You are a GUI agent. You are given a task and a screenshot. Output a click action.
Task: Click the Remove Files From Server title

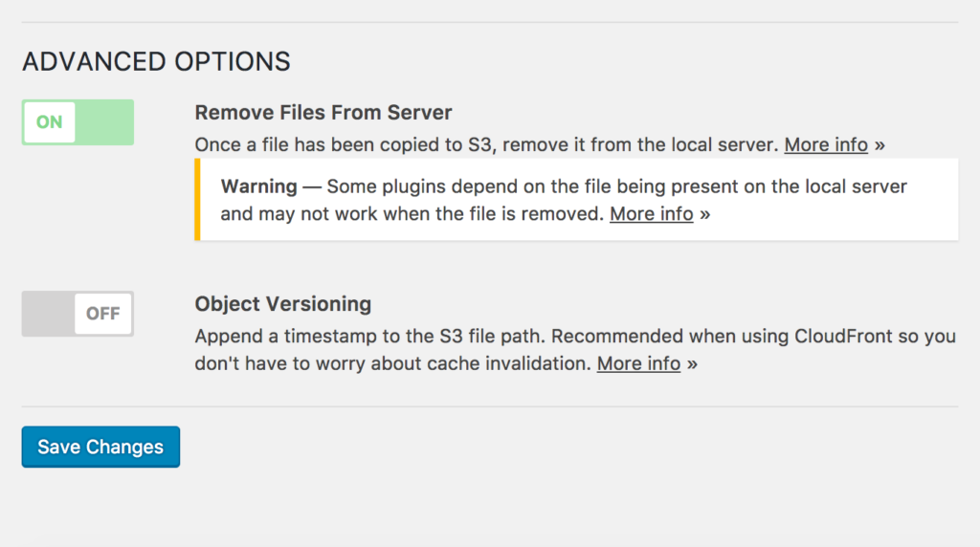point(323,113)
